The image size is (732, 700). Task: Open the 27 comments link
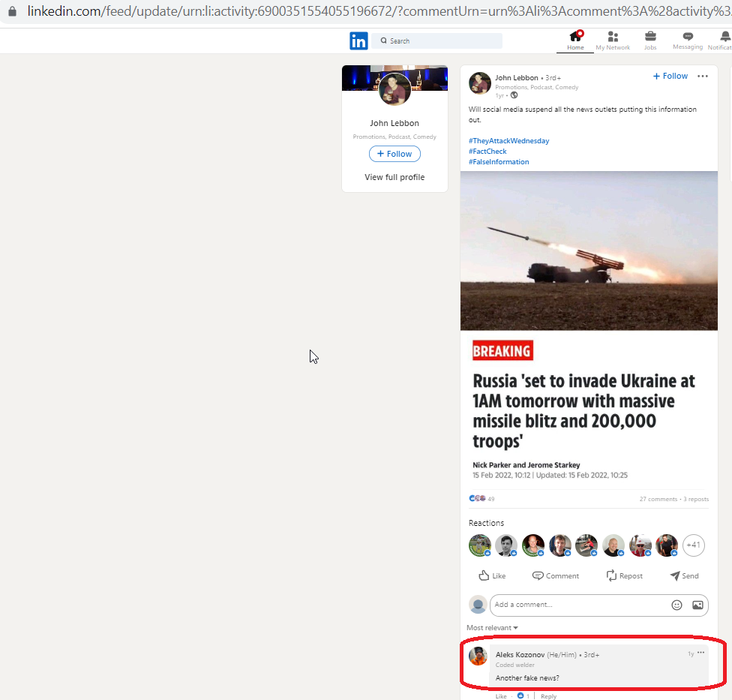(x=658, y=499)
